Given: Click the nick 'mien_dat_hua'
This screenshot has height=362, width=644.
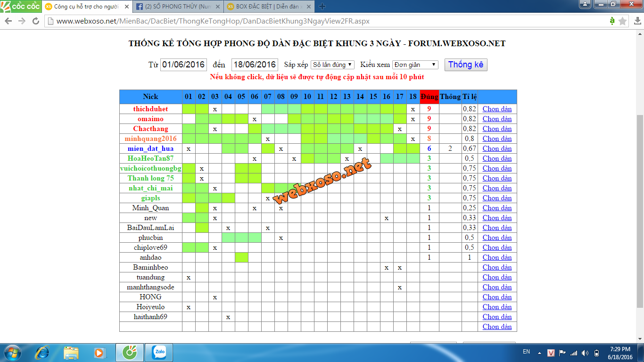Looking at the screenshot, I should click(x=150, y=148).
